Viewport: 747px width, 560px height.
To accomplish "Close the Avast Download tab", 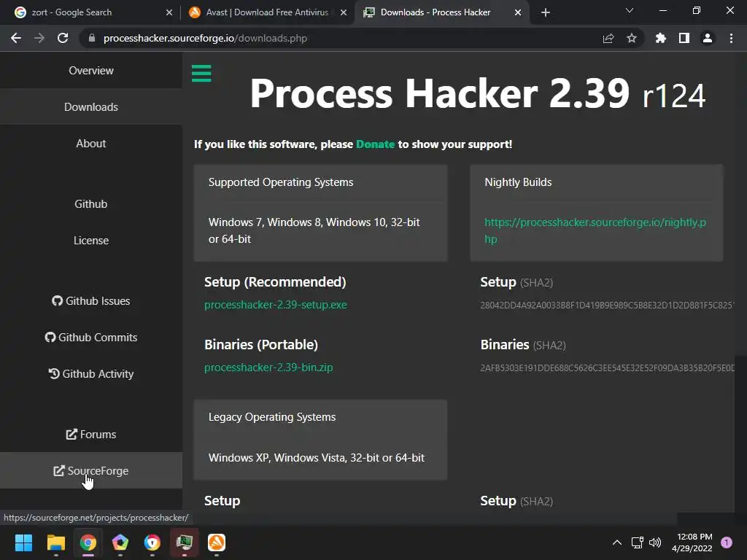I will point(343,12).
